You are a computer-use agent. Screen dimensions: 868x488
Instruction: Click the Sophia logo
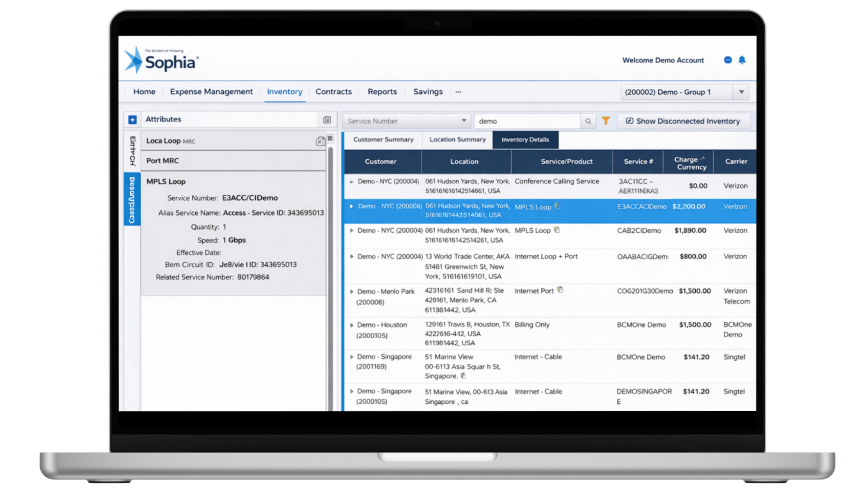pyautogui.click(x=162, y=60)
